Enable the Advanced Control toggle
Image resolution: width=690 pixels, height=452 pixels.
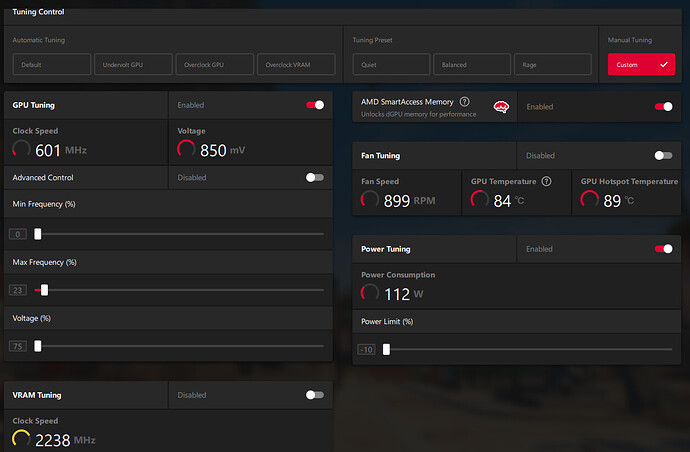coord(315,177)
